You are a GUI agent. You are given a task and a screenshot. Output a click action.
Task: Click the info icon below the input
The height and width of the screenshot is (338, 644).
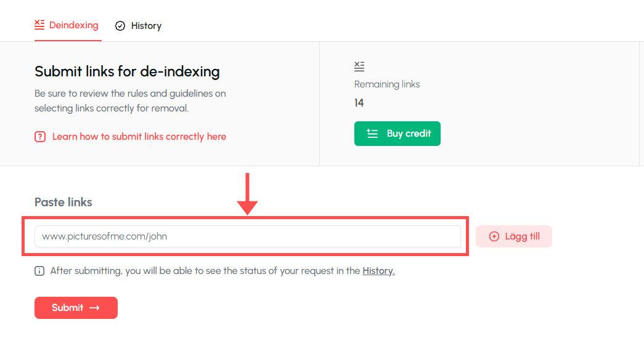pos(39,271)
